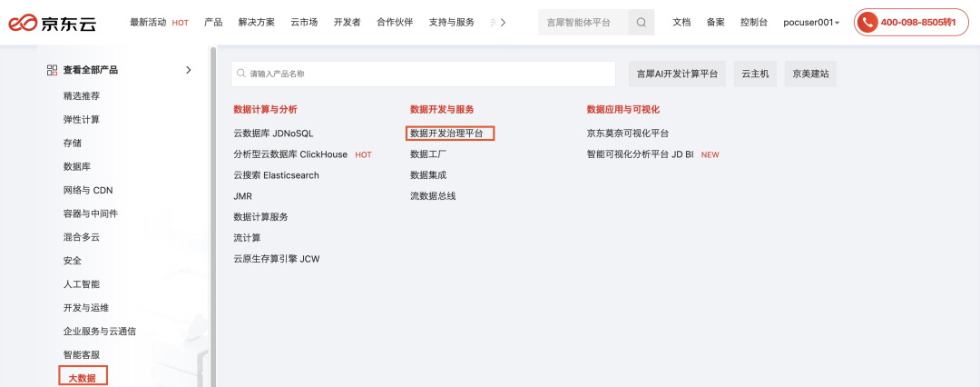Open 数据计算服务 product
Screen dimensions: 980x387
pos(260,217)
